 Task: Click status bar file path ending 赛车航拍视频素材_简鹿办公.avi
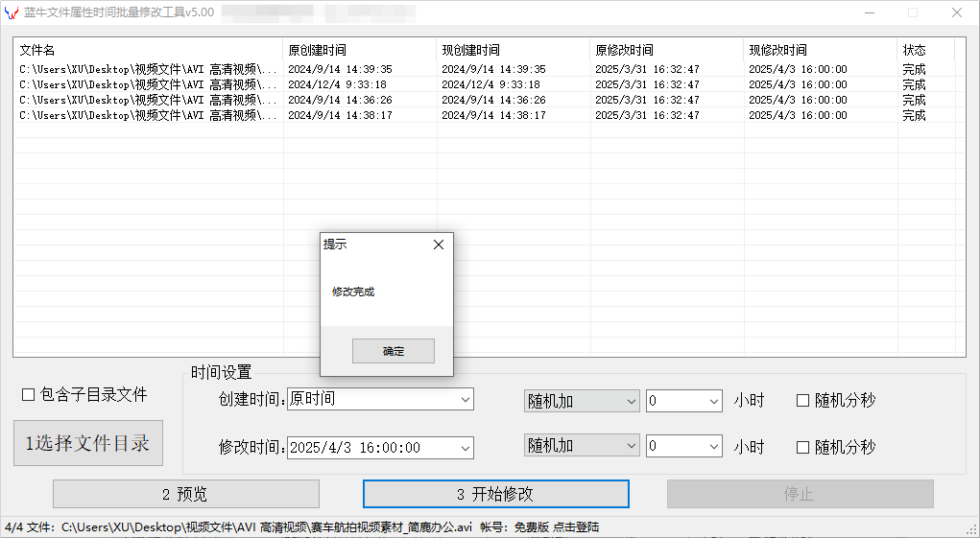267,527
